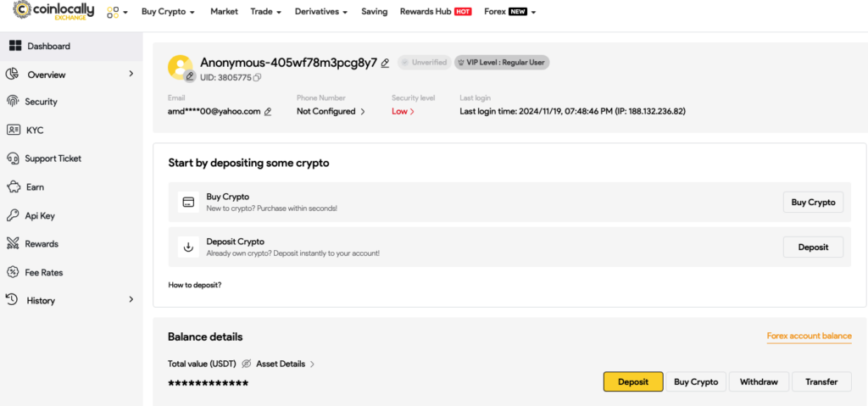
Task: Change the profile avatar picture
Action: tap(190, 76)
